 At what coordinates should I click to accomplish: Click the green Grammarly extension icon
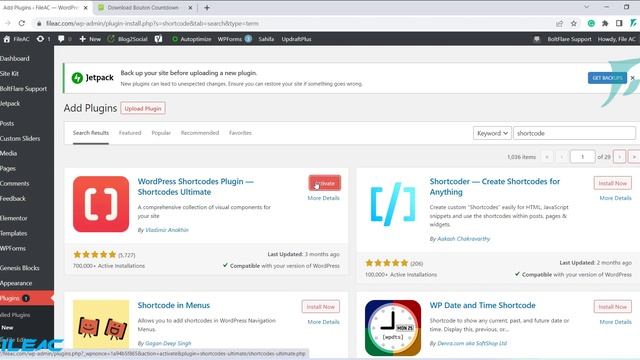[x=591, y=23]
